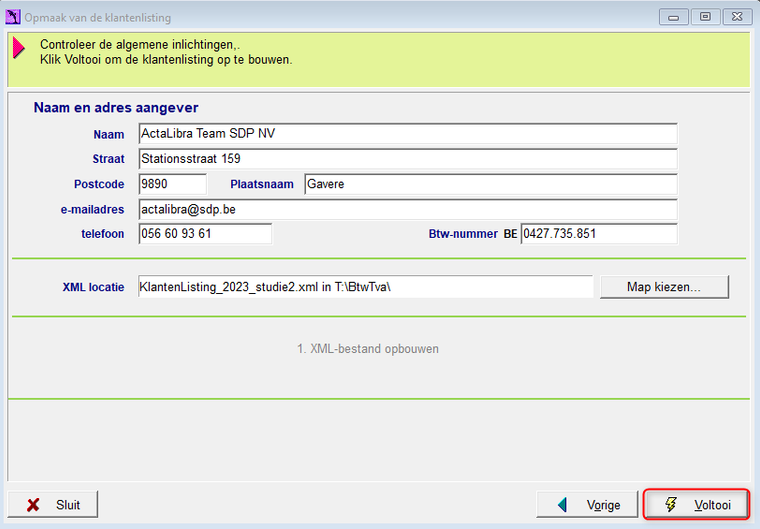Click the 'Naam' label
Image resolution: width=760 pixels, height=529 pixels.
(x=109, y=134)
